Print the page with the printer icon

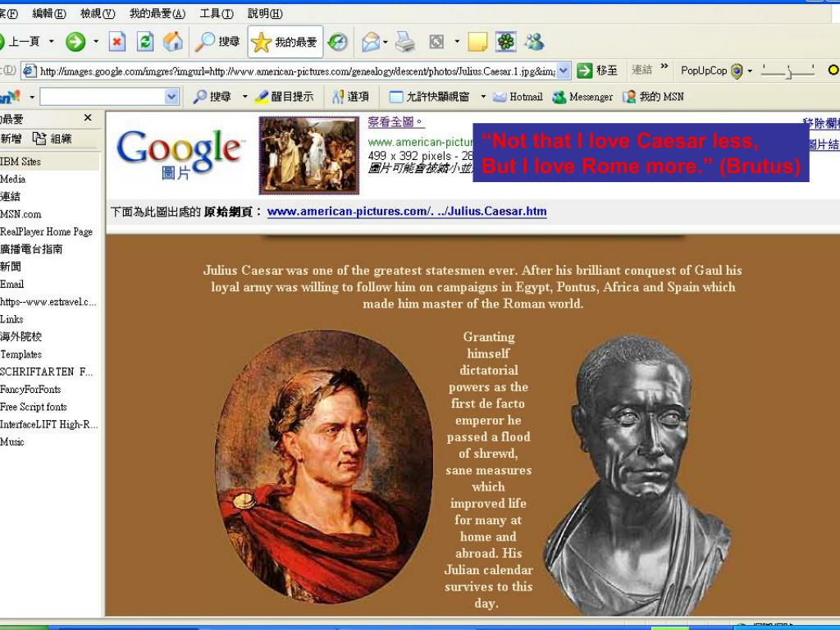pyautogui.click(x=405, y=42)
